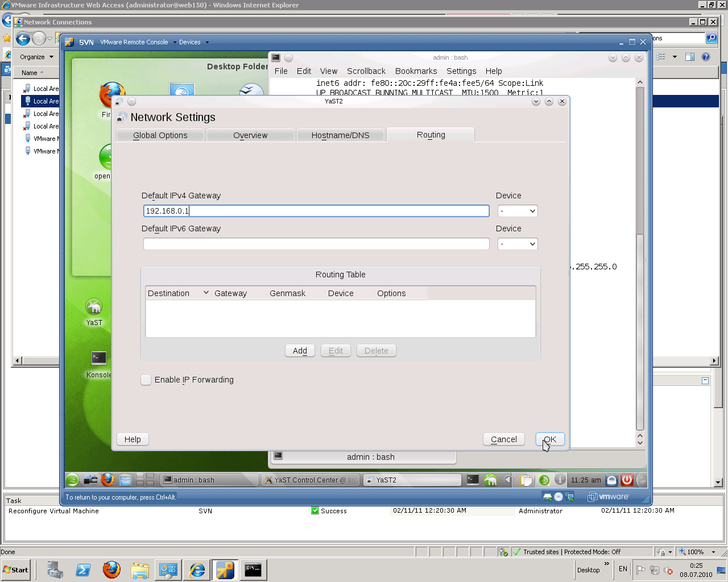728x582 pixels.
Task: Click Add in the Routing Table
Action: (300, 351)
